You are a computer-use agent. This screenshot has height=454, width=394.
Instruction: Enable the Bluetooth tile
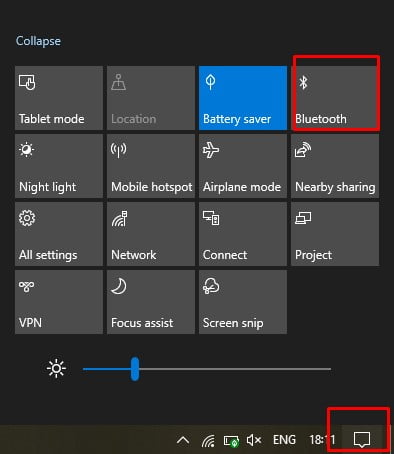(x=335, y=98)
